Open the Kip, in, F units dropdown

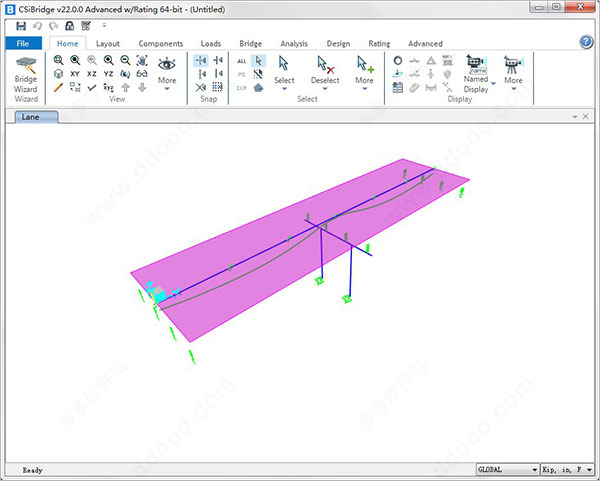click(567, 469)
